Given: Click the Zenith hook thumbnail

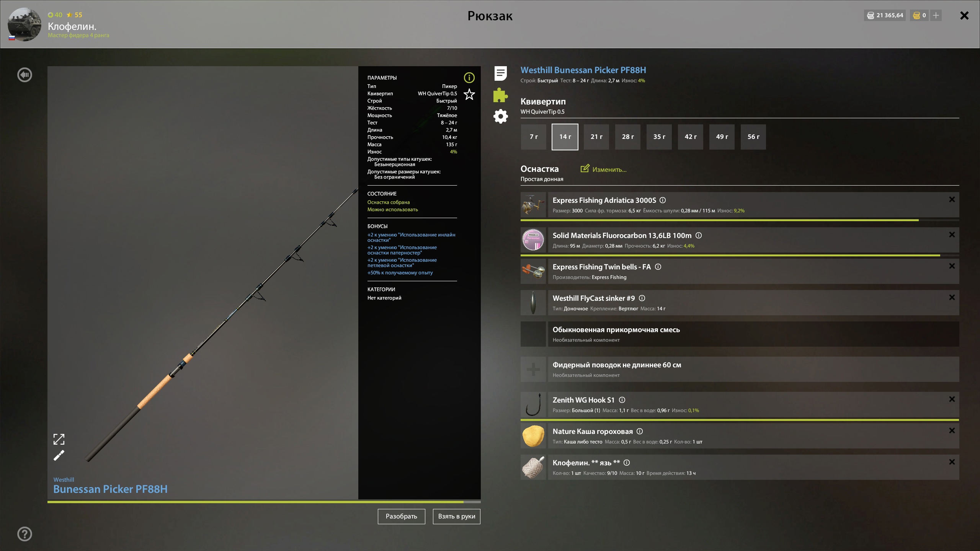Looking at the screenshot, I should pyautogui.click(x=533, y=404).
